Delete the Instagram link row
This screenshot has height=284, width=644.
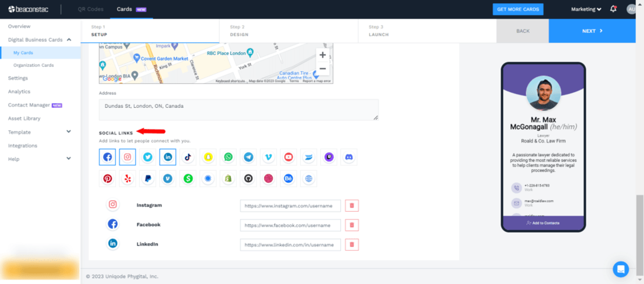click(x=352, y=206)
